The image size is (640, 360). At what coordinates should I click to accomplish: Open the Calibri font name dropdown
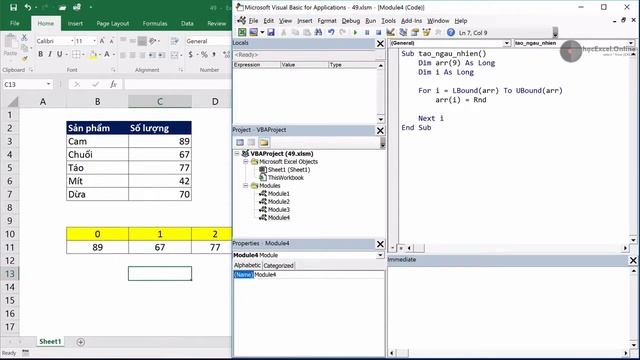tap(72, 41)
